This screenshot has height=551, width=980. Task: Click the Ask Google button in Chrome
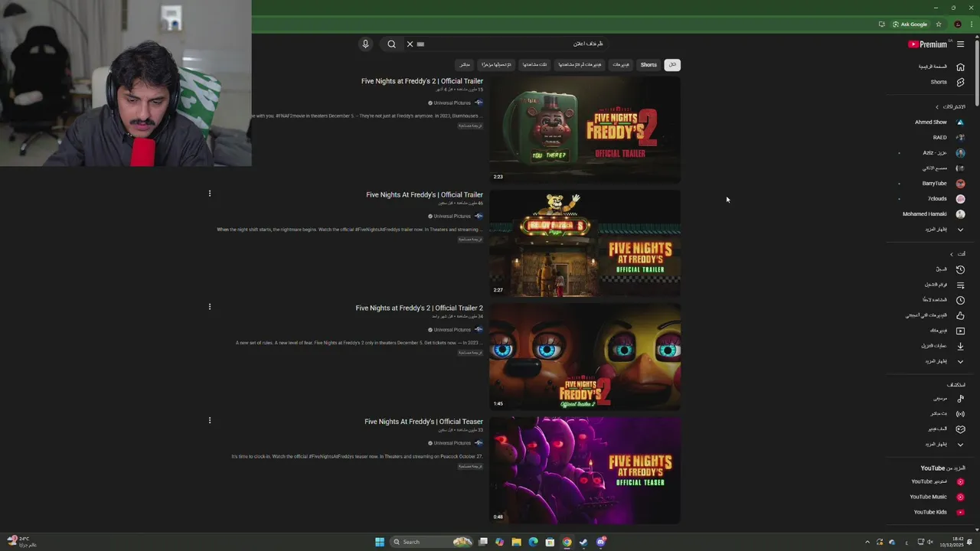pyautogui.click(x=910, y=24)
